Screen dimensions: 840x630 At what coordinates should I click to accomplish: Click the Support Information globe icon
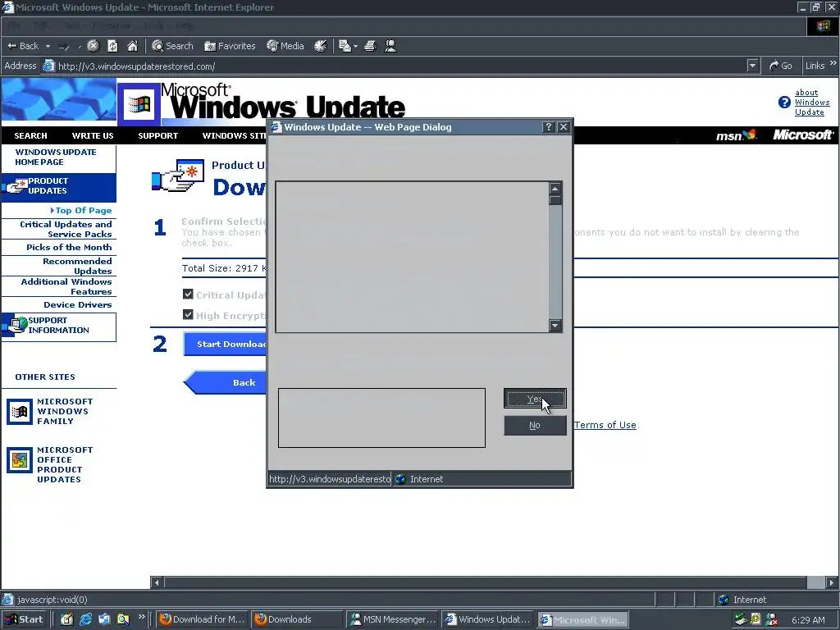point(15,325)
